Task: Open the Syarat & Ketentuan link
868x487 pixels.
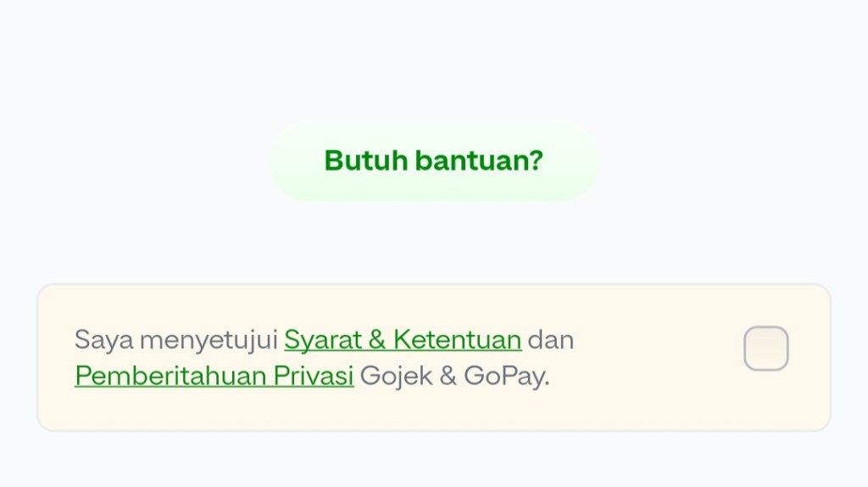Action: [403, 340]
